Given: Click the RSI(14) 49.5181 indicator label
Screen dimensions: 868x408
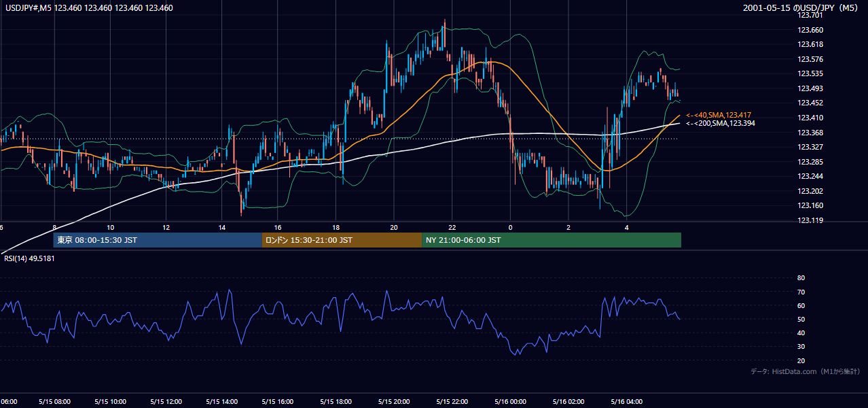Looking at the screenshot, I should 30,258.
